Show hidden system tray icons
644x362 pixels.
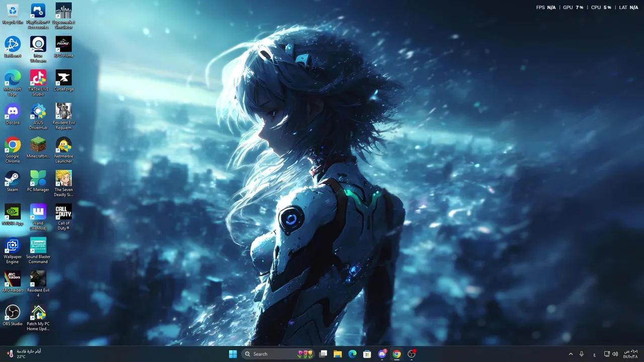tap(571, 354)
